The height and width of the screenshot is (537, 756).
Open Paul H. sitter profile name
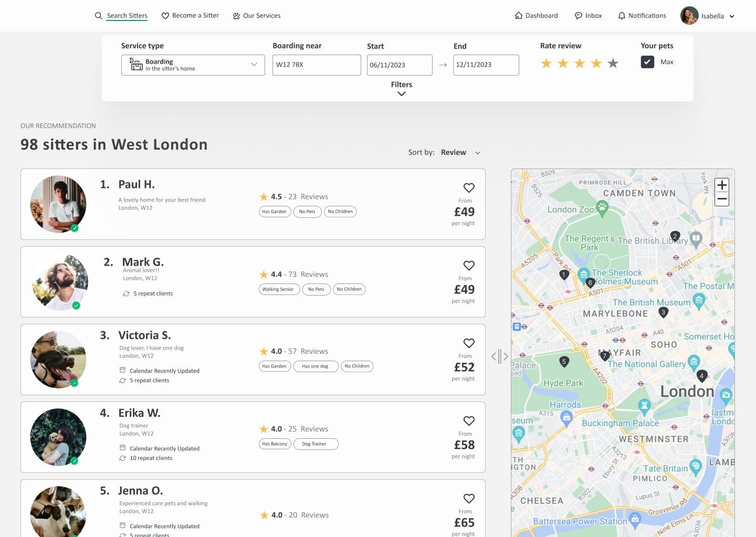click(136, 184)
